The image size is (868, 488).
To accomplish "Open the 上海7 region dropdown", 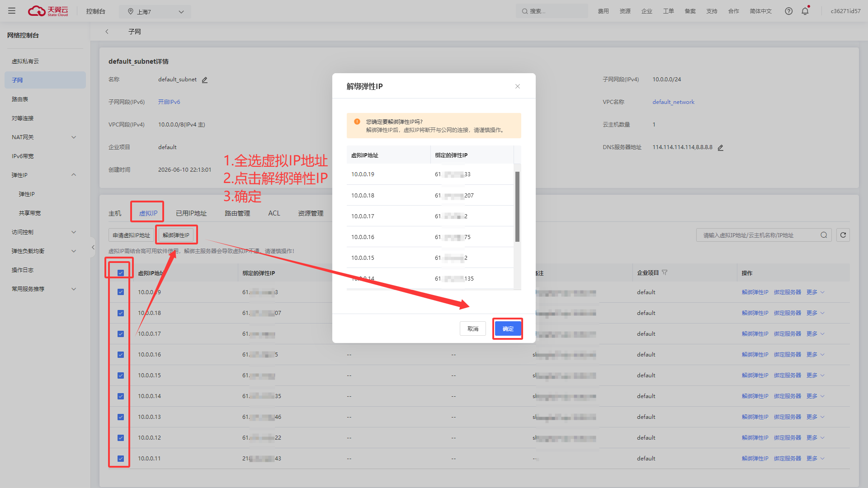I will click(x=155, y=12).
